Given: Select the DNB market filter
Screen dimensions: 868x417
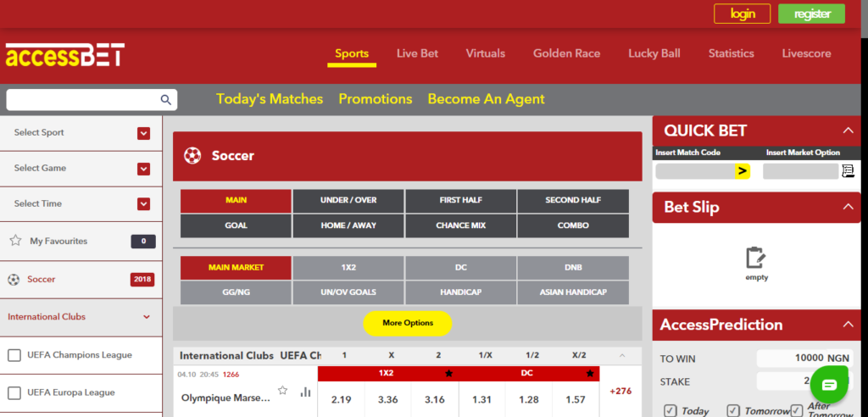Looking at the screenshot, I should pos(573,268).
